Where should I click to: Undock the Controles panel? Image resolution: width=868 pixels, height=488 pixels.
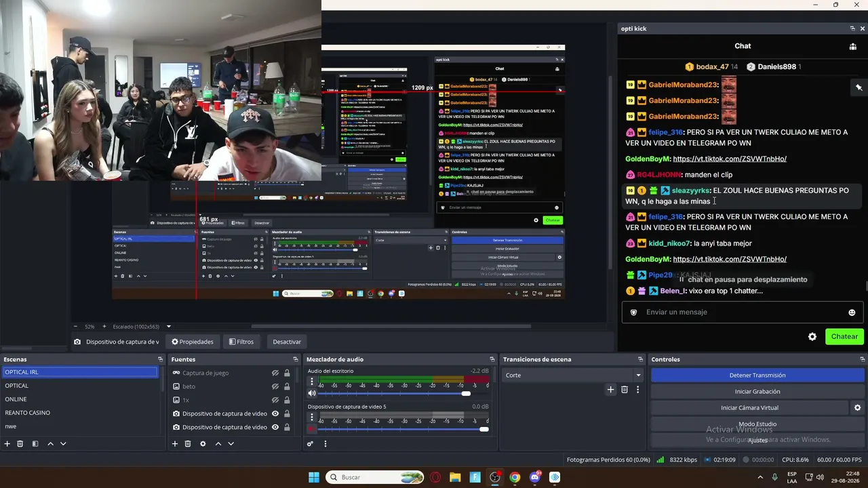[861, 359]
